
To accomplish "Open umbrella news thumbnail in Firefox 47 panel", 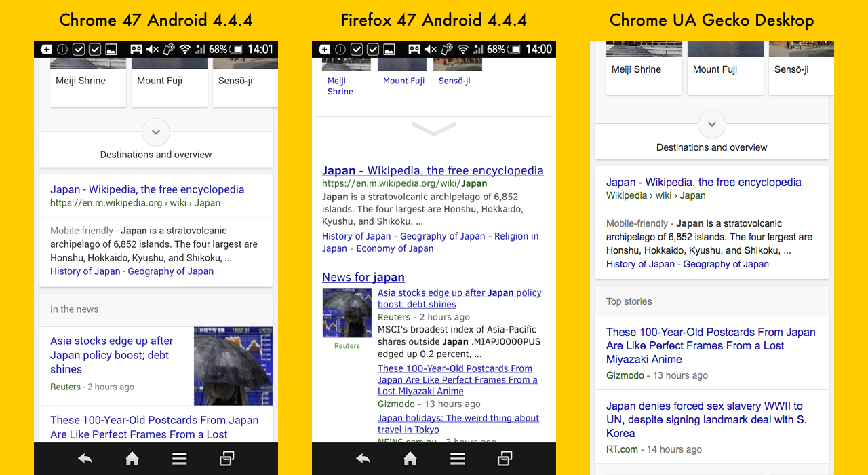I will (x=347, y=313).
